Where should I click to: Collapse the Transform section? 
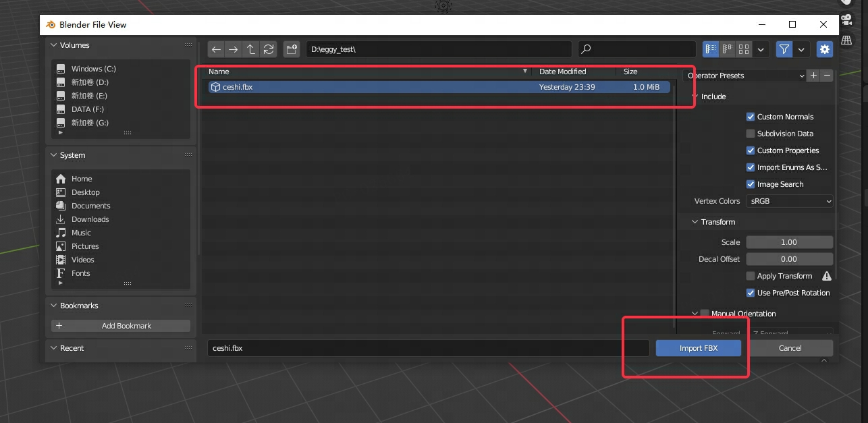(695, 222)
